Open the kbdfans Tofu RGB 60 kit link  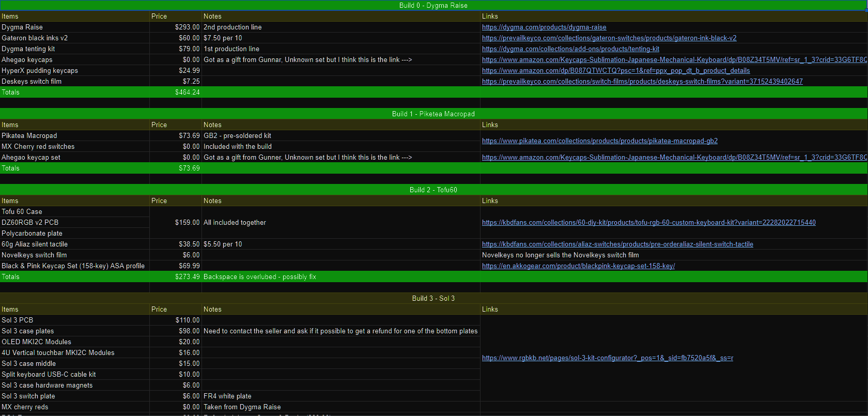click(x=649, y=223)
